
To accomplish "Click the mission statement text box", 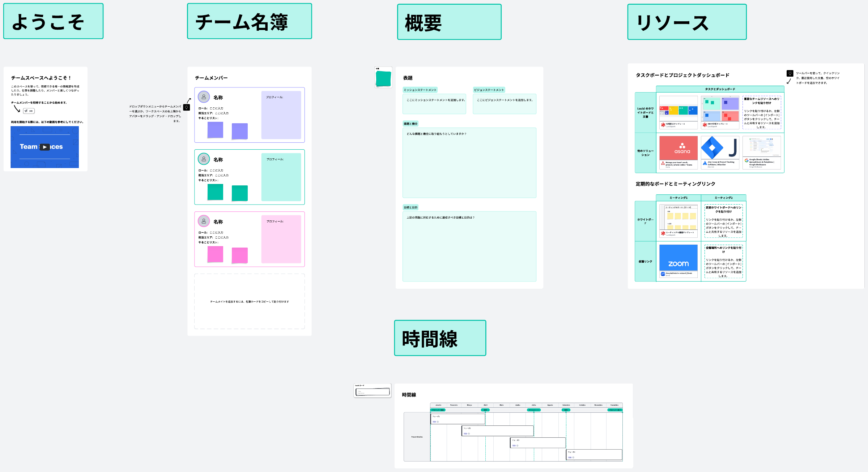I will 434,104.
